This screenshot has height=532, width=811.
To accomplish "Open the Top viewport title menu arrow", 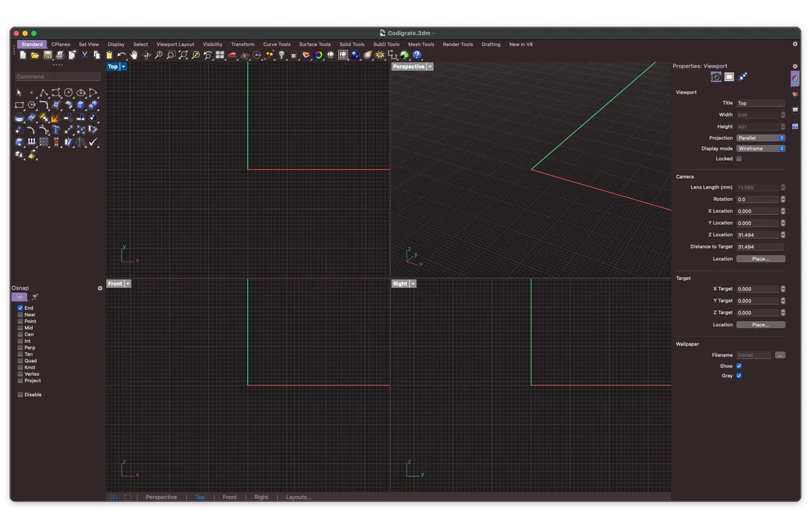I will point(124,67).
